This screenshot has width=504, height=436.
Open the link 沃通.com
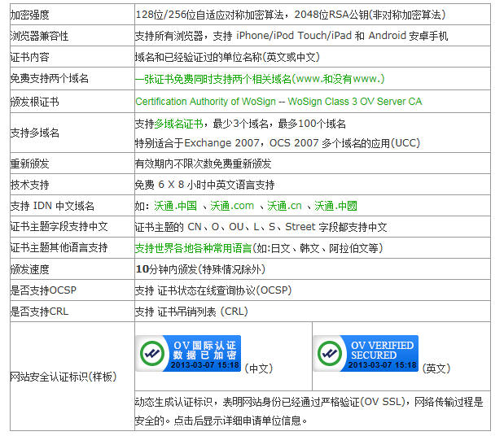pyautogui.click(x=232, y=206)
